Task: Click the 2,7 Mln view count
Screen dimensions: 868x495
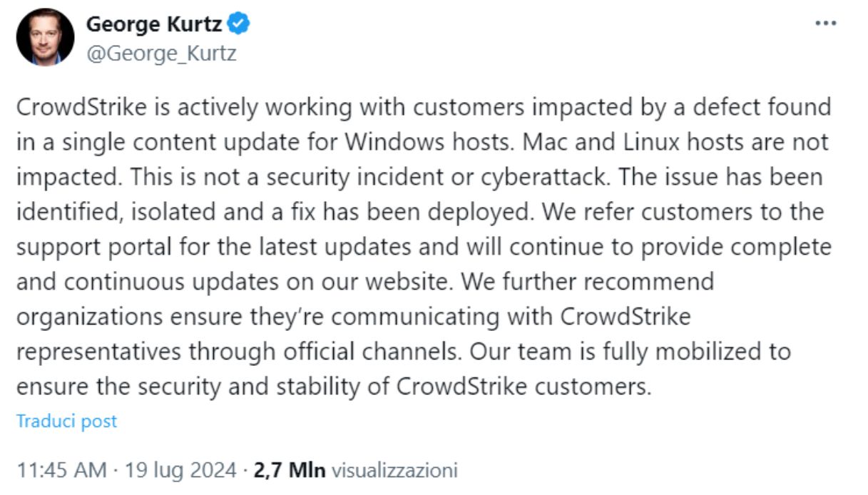Action: [290, 471]
